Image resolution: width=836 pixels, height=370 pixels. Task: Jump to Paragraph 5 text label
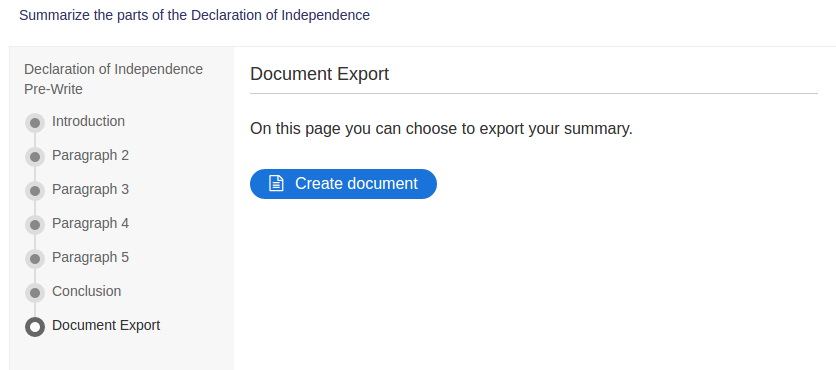click(91, 257)
